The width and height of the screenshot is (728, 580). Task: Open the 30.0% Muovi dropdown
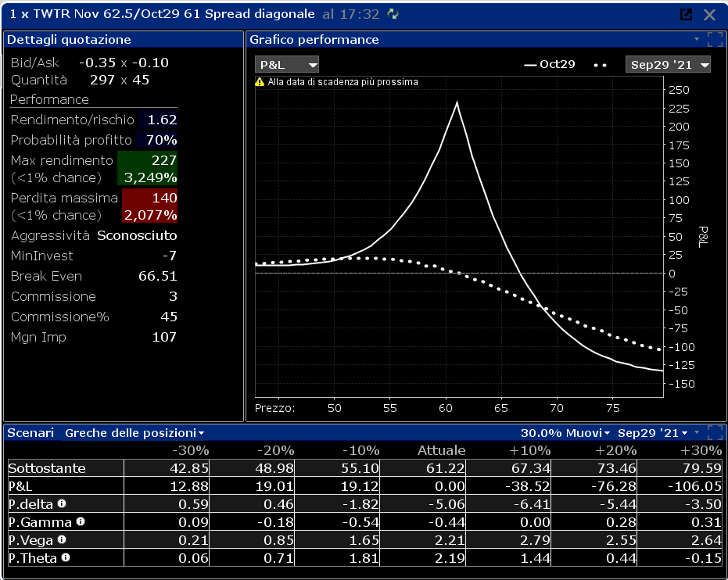click(x=565, y=433)
